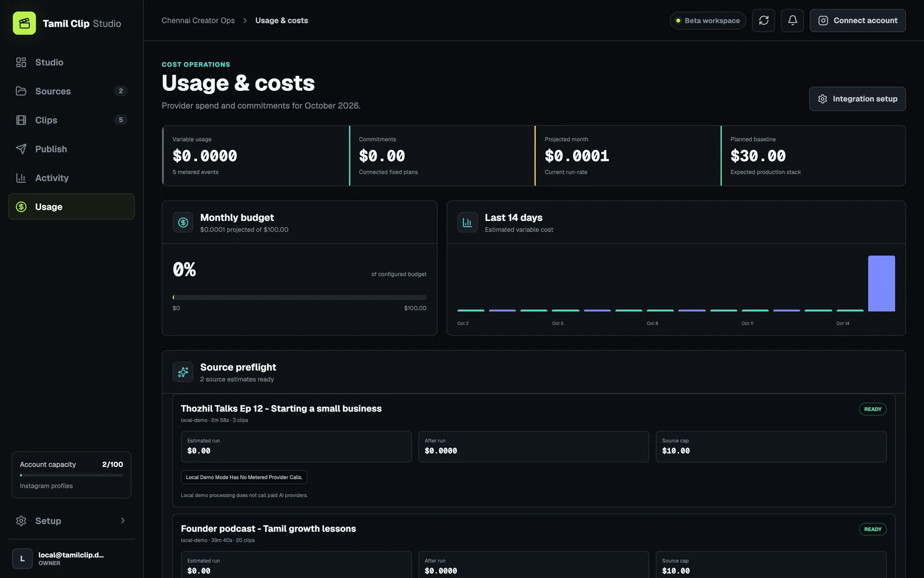
Task: Click the Account capacity progress bar
Action: pyautogui.click(x=72, y=475)
